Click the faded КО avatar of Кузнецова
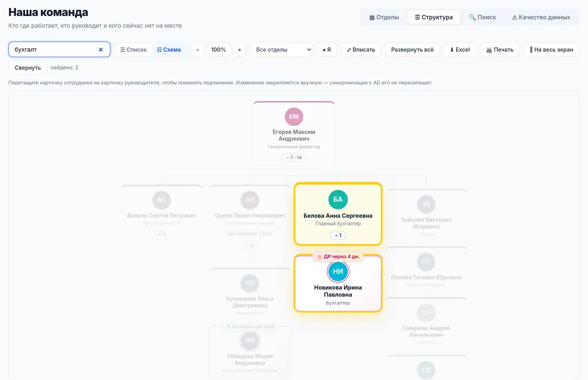Screen dimensions: 588x380 250,283
